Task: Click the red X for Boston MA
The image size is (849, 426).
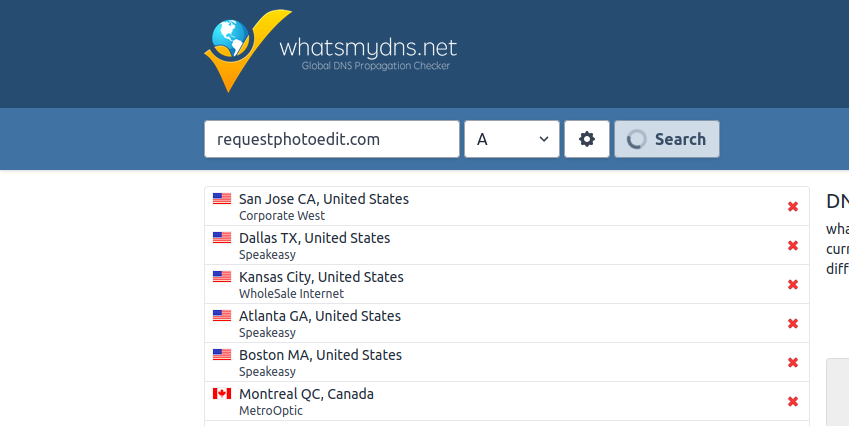Action: pyautogui.click(x=793, y=362)
